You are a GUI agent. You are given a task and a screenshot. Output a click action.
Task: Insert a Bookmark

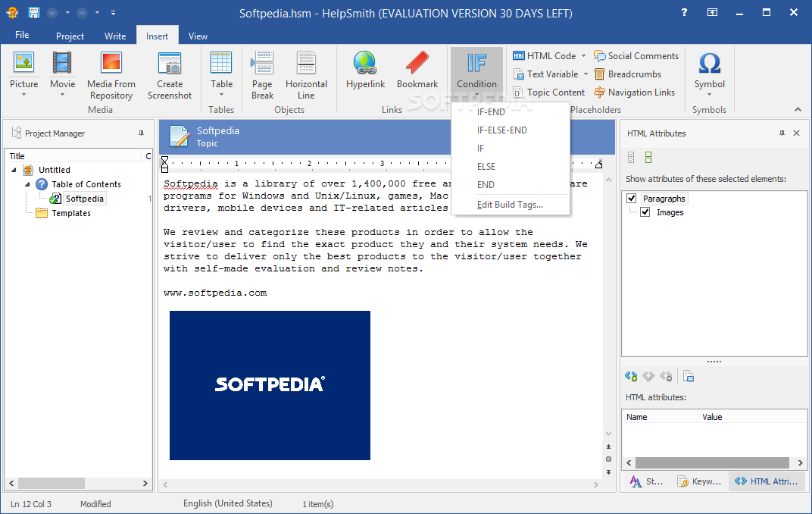click(x=417, y=70)
